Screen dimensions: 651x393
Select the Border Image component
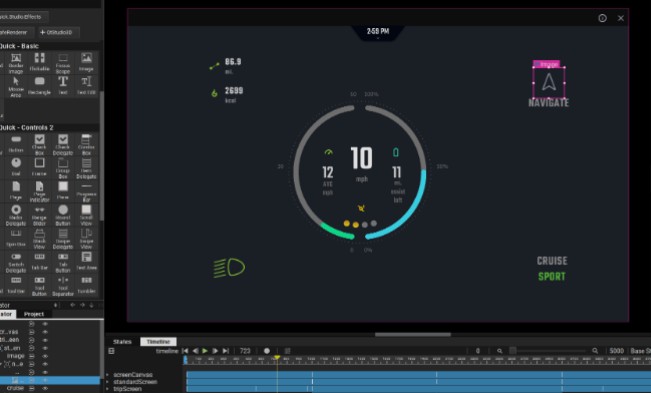point(16,63)
